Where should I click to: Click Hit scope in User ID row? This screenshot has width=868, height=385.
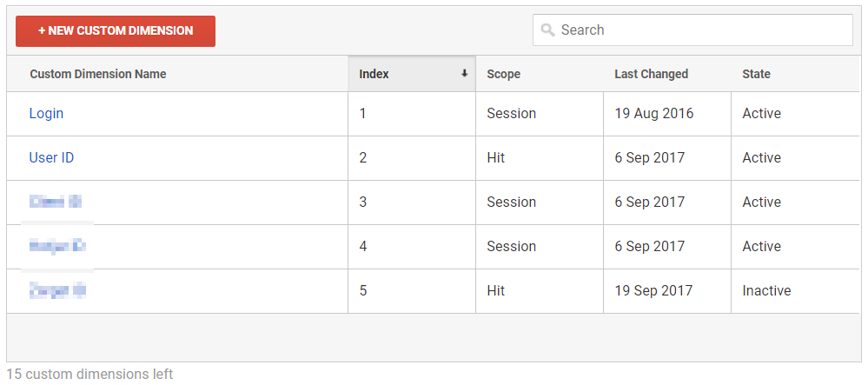coord(495,158)
